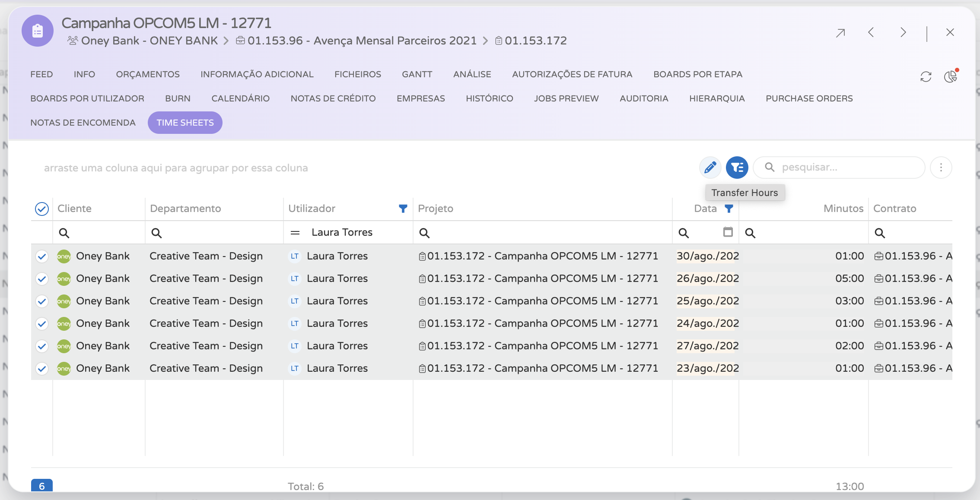Click search icon in Data filter
The height and width of the screenshot is (500, 980).
click(x=684, y=233)
